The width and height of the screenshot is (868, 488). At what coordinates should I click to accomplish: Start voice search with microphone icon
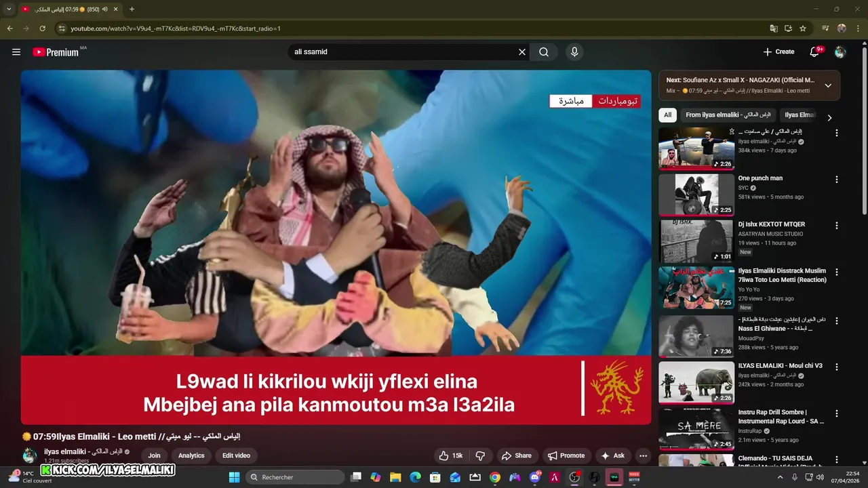(574, 52)
